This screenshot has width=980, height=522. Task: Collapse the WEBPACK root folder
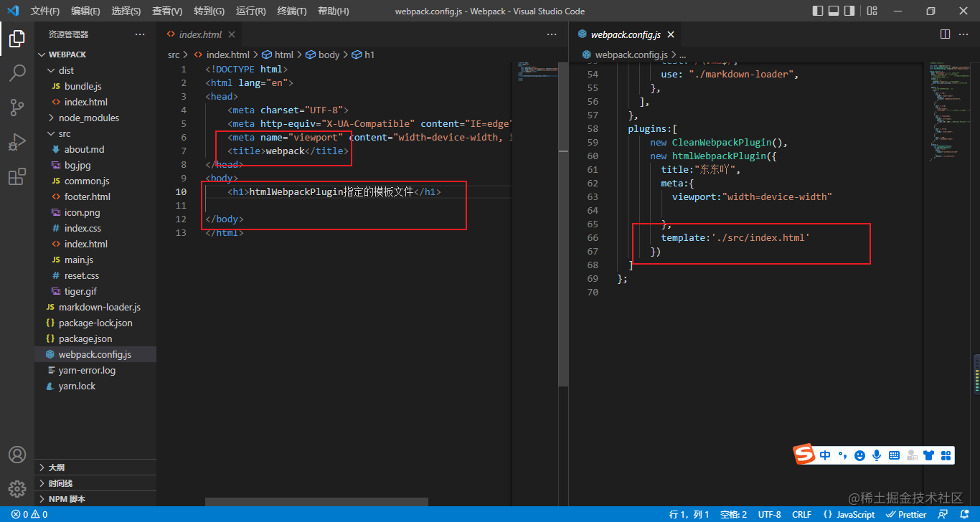[x=95, y=54]
